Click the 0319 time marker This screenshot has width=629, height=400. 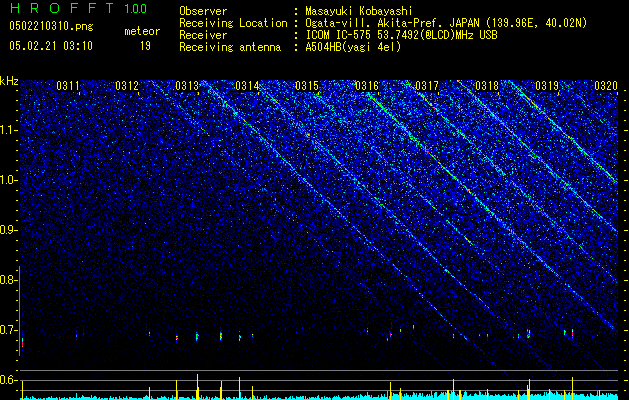click(x=547, y=86)
